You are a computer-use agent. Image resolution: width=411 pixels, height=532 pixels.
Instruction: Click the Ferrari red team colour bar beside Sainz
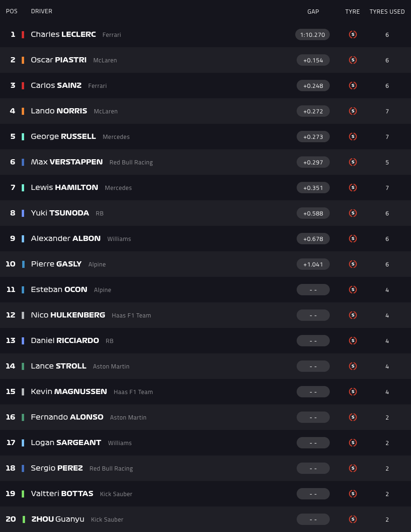[23, 86]
